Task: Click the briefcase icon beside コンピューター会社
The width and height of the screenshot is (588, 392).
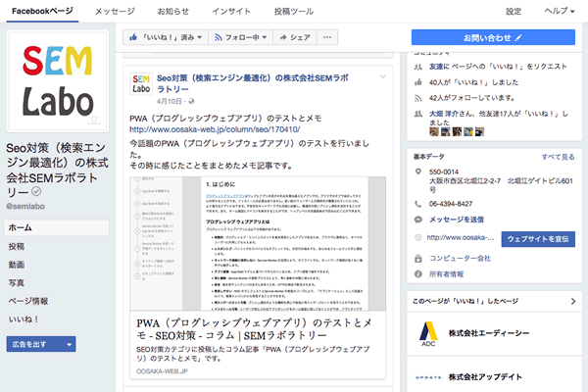Action: pyautogui.click(x=418, y=259)
